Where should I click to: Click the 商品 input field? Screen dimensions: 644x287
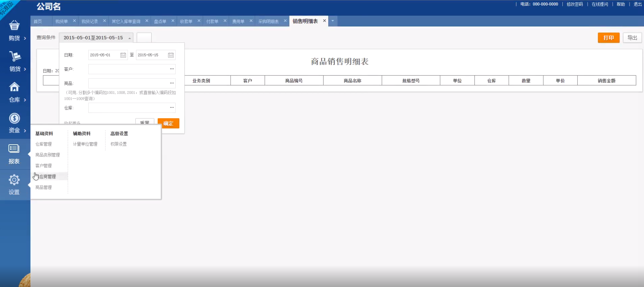128,83
